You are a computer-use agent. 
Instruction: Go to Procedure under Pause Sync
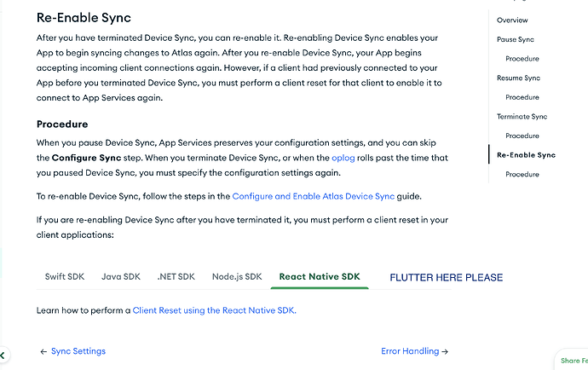tap(522, 59)
